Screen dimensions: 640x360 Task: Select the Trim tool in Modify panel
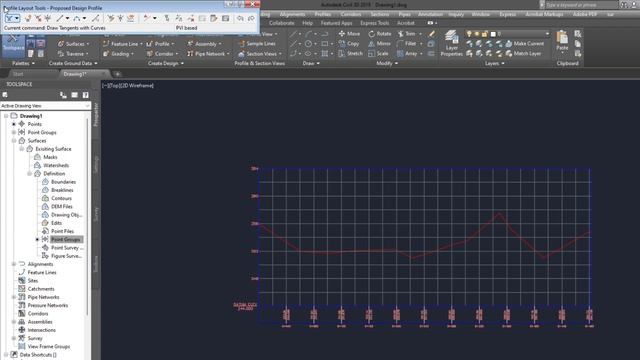[x=406, y=34]
